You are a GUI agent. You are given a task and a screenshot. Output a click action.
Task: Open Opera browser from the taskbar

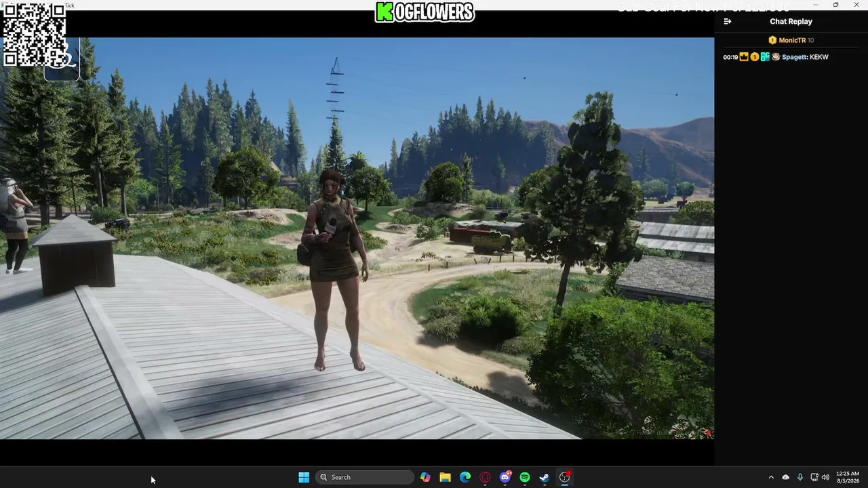pos(485,477)
